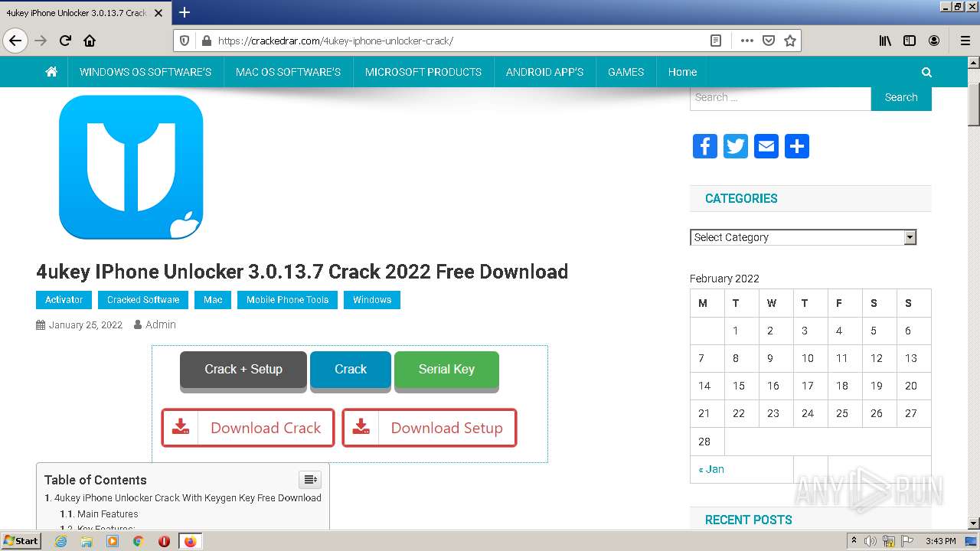Screen dimensions: 980x551
Task: Toggle reader view for this page
Action: pyautogui.click(x=716, y=41)
